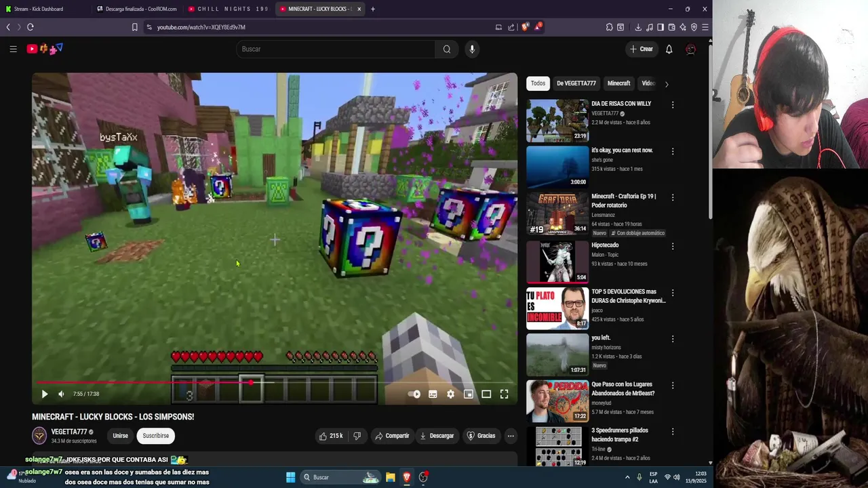Screen dimensions: 868x488
Task: Like the video with 215 k likes
Action: click(x=331, y=436)
